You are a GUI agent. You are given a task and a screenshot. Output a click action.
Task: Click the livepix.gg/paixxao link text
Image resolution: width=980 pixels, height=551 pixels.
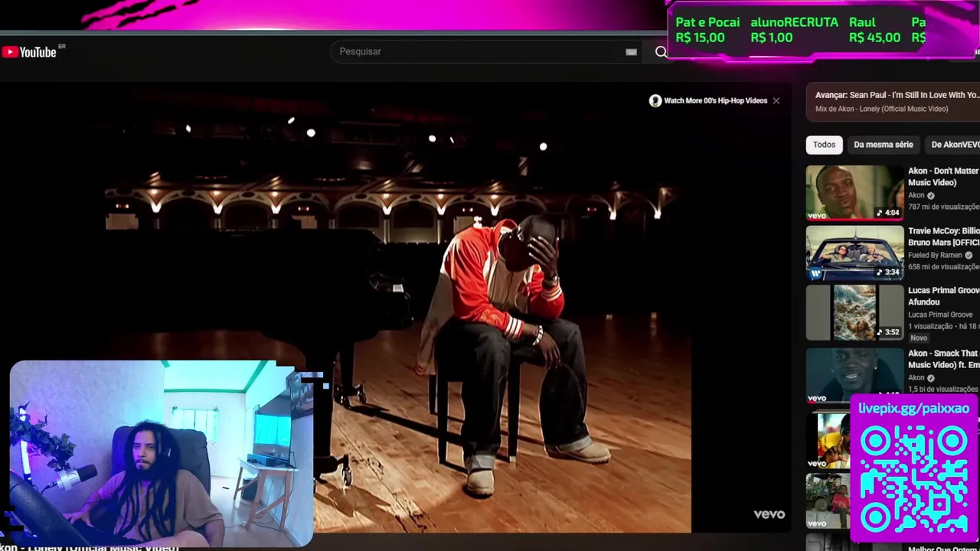[x=913, y=409]
